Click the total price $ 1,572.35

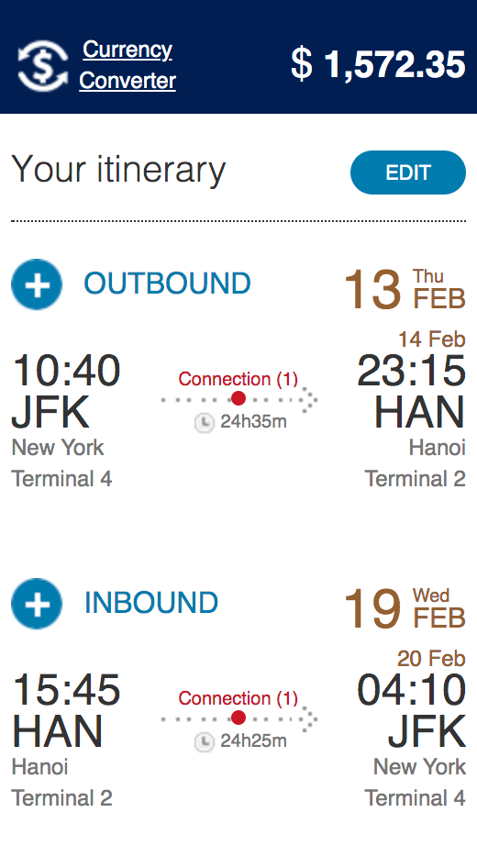coord(378,65)
